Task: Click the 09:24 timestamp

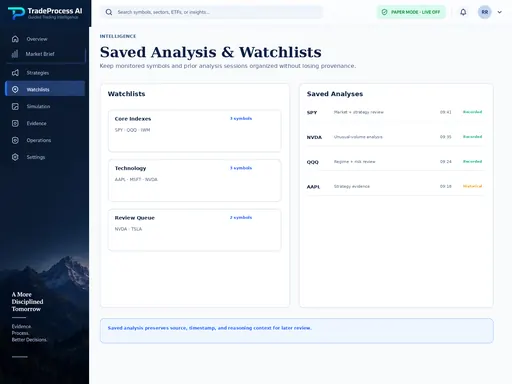Action: coord(445,162)
